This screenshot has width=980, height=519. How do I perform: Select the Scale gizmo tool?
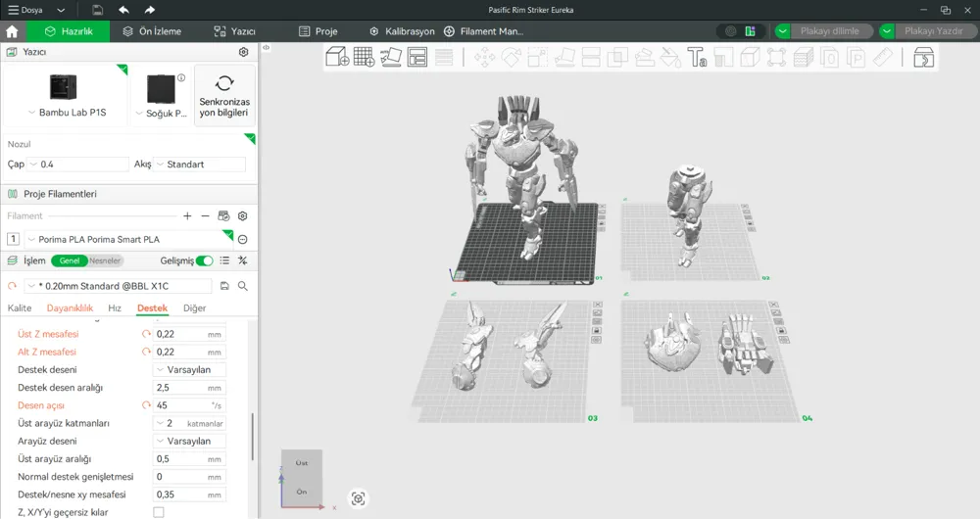coord(537,58)
